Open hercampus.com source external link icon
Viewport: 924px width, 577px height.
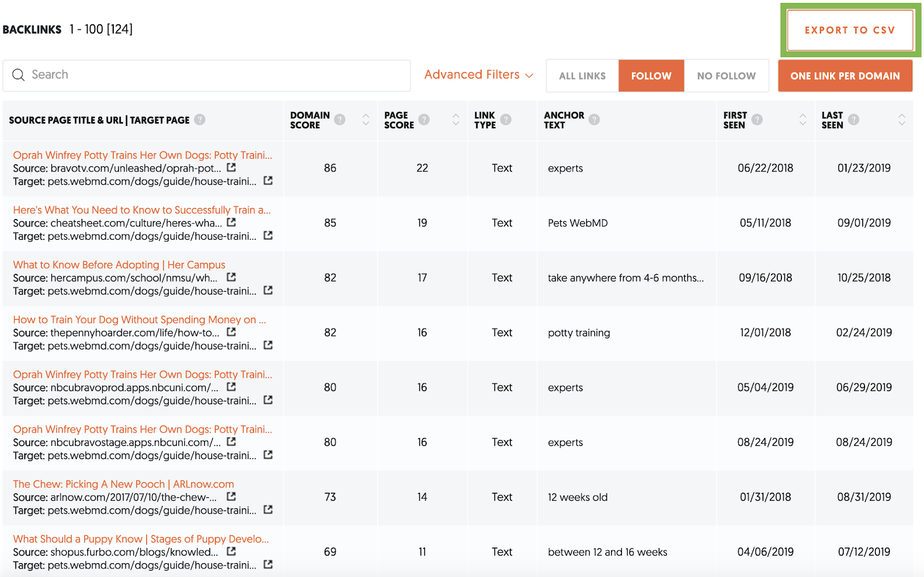pos(232,277)
